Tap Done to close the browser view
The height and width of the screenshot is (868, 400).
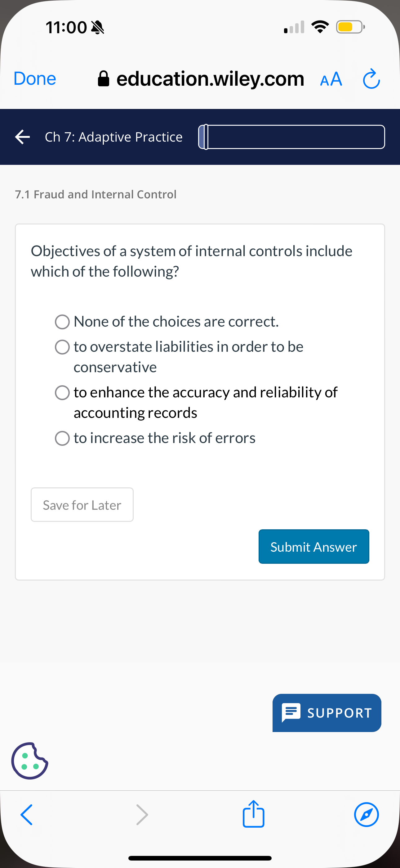(34, 79)
